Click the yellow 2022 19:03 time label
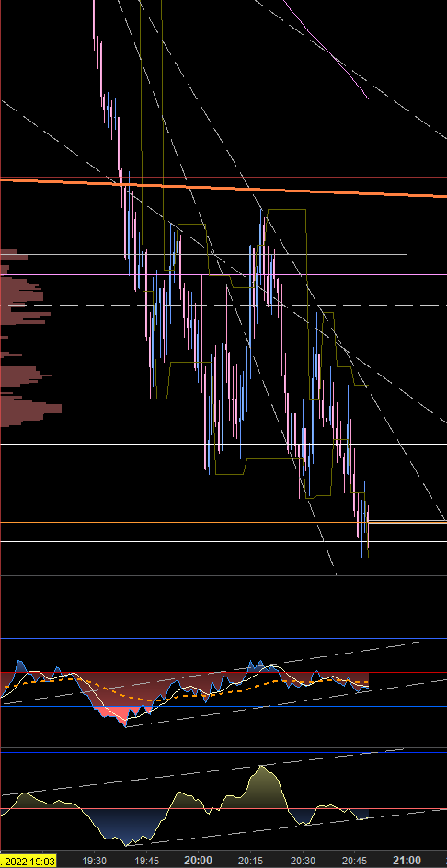 coord(28,862)
